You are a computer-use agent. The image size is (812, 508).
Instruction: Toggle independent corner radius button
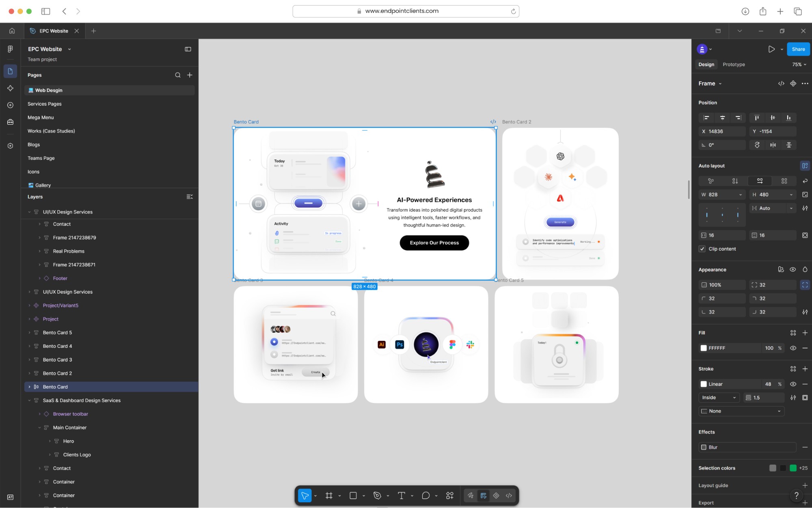[x=805, y=285]
